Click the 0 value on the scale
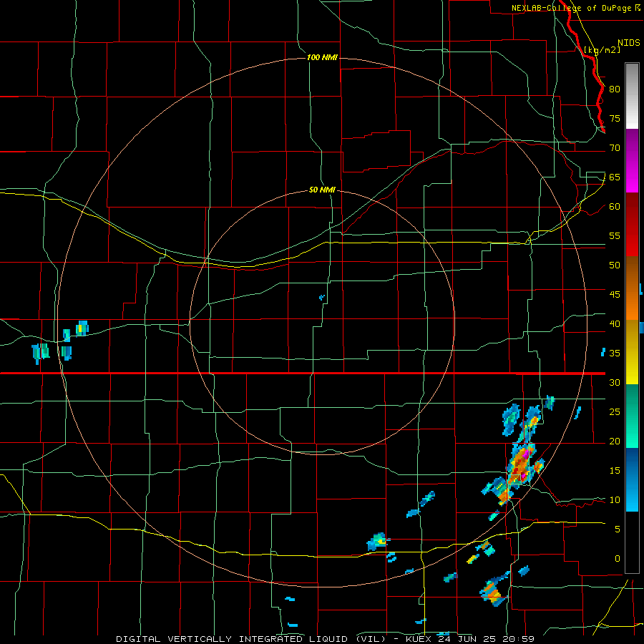This screenshot has height=644, width=644. pos(618,559)
